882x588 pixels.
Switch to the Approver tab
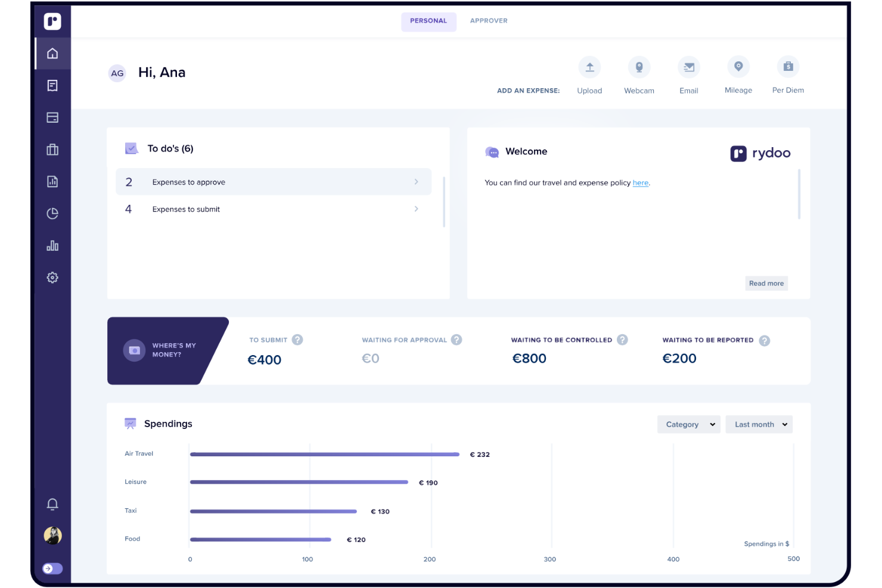click(488, 21)
